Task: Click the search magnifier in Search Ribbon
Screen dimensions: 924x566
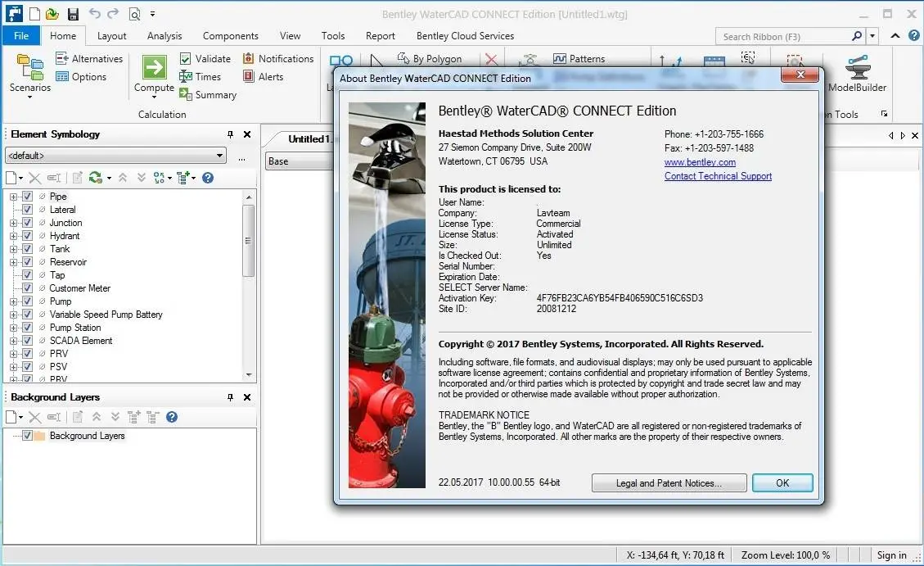Action: [x=857, y=36]
